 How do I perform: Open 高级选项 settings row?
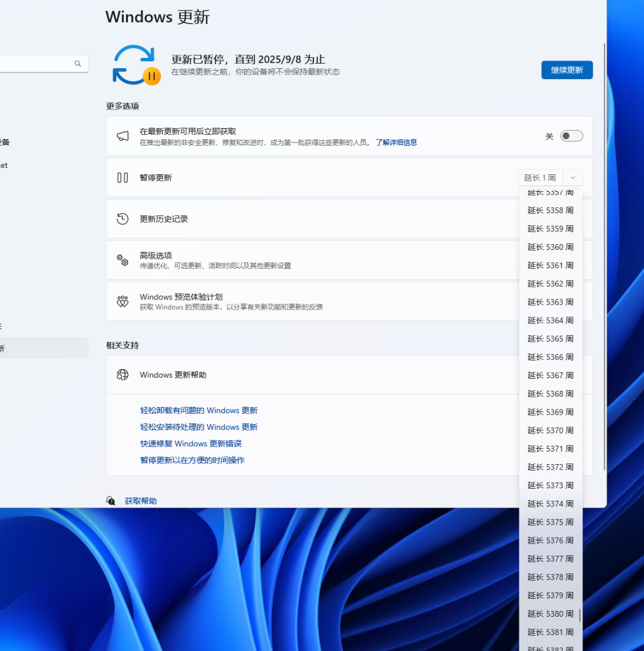click(x=312, y=260)
